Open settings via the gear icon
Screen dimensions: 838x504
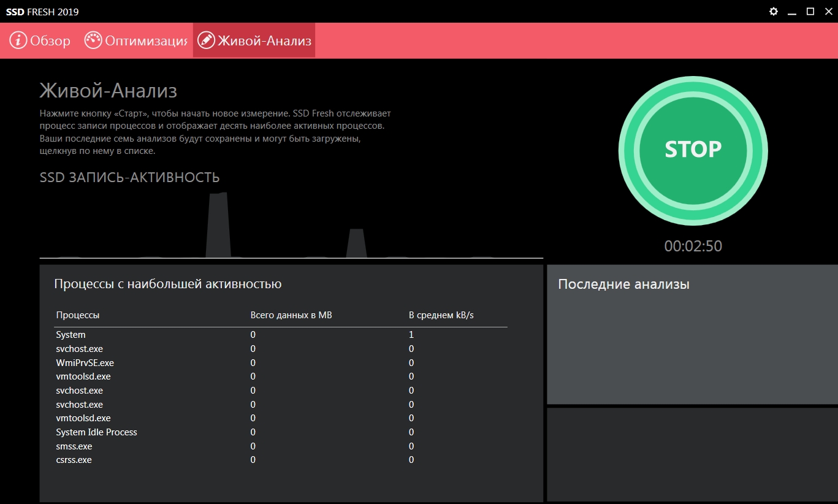(774, 12)
